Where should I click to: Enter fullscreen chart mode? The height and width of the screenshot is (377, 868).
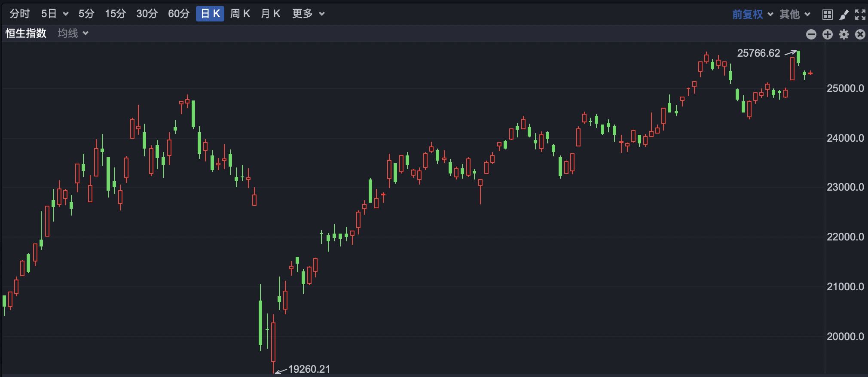click(860, 15)
